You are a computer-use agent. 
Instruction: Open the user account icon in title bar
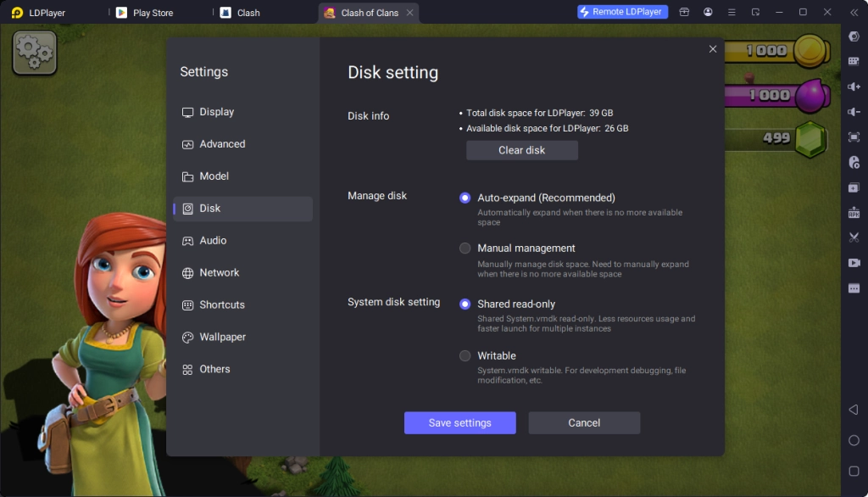click(x=708, y=13)
